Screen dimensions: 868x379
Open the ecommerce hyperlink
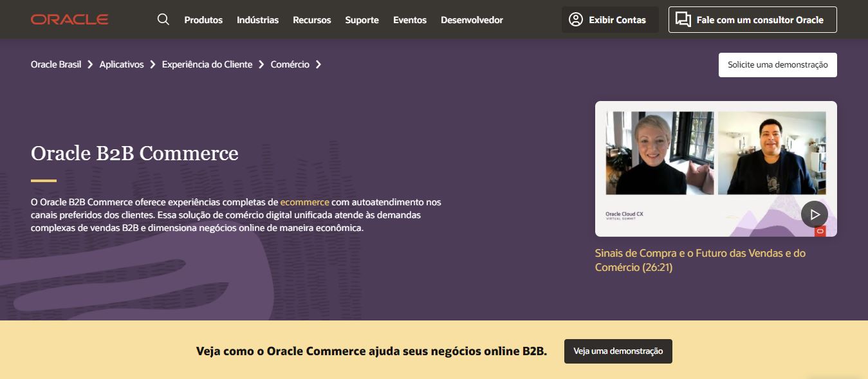pos(304,201)
